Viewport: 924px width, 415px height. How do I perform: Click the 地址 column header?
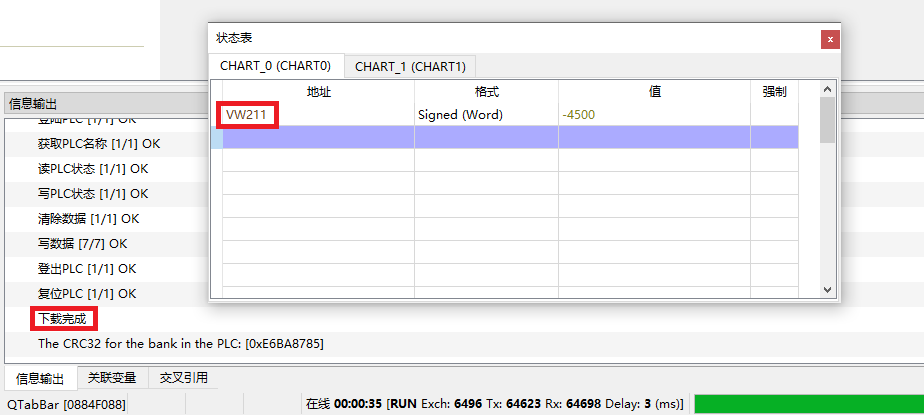318,92
